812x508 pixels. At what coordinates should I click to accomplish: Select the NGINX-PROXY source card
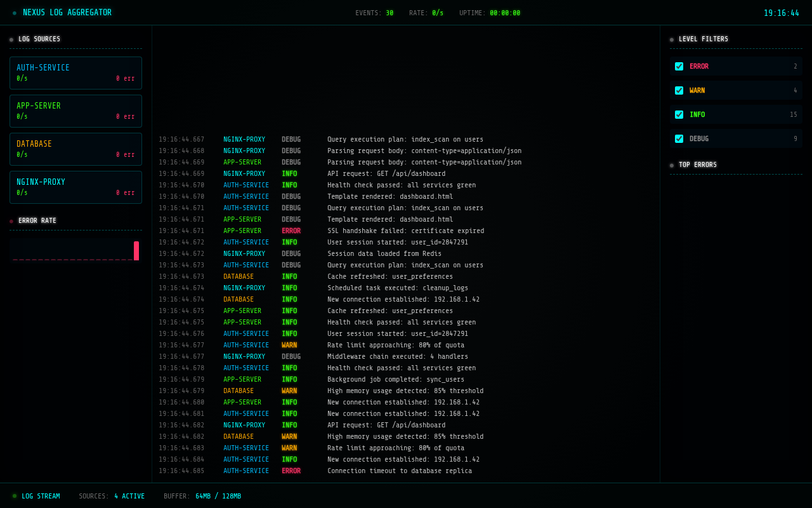[75, 187]
